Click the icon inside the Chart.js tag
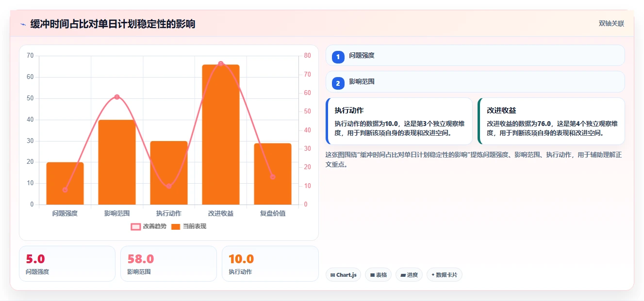Viewport: 644px width, 301px height. click(332, 275)
